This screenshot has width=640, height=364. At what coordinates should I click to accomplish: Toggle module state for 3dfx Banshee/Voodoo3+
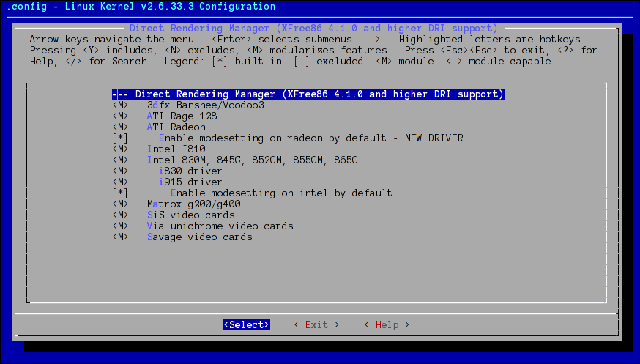pos(120,105)
